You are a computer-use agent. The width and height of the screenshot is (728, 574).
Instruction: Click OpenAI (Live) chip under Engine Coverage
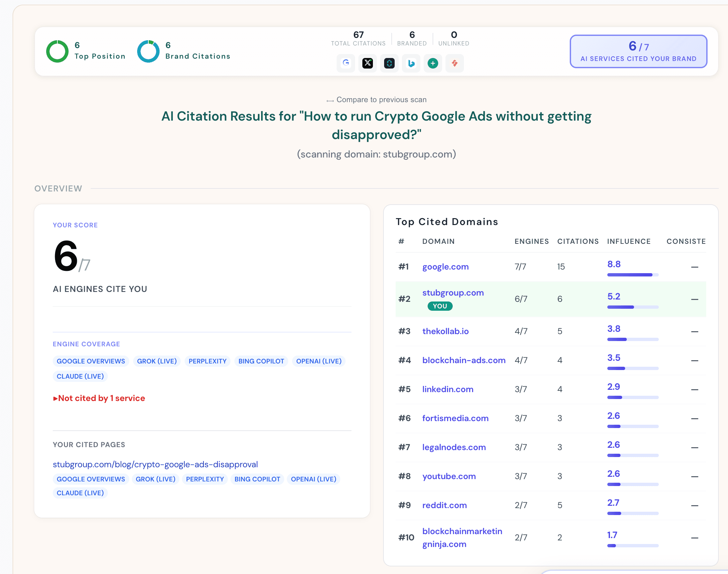click(319, 361)
